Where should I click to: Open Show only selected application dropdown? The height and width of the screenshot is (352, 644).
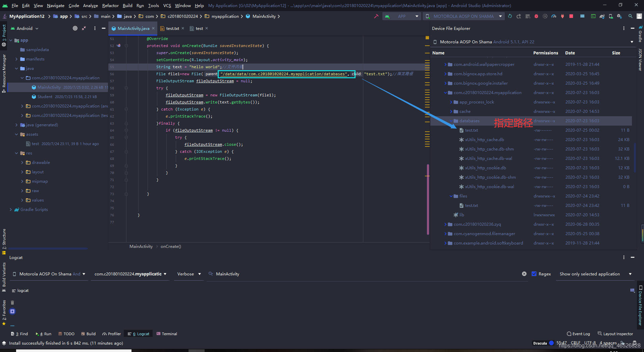tap(595, 274)
